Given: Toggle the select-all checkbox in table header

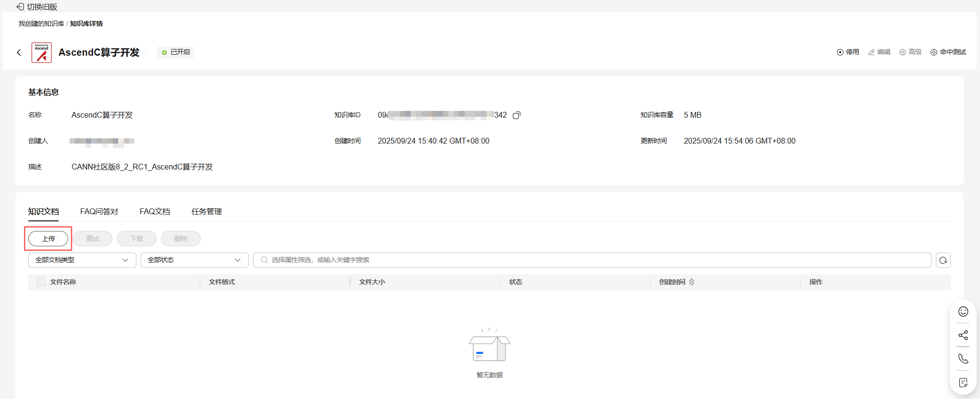Looking at the screenshot, I should (x=41, y=282).
